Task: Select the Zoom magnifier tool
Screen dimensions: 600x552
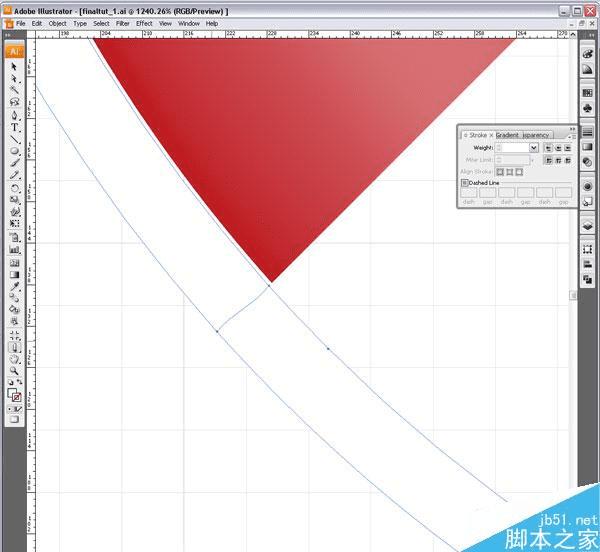Action: pos(14,371)
